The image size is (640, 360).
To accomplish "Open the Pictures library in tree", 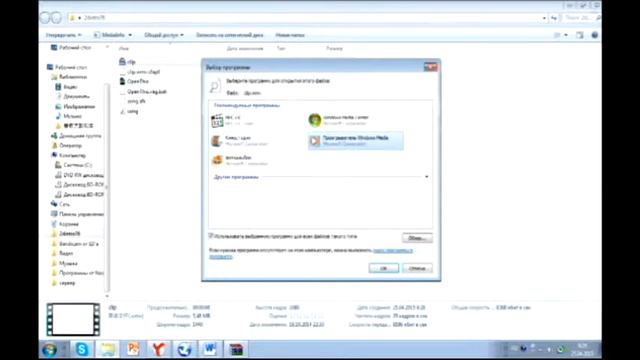I will 75,107.
